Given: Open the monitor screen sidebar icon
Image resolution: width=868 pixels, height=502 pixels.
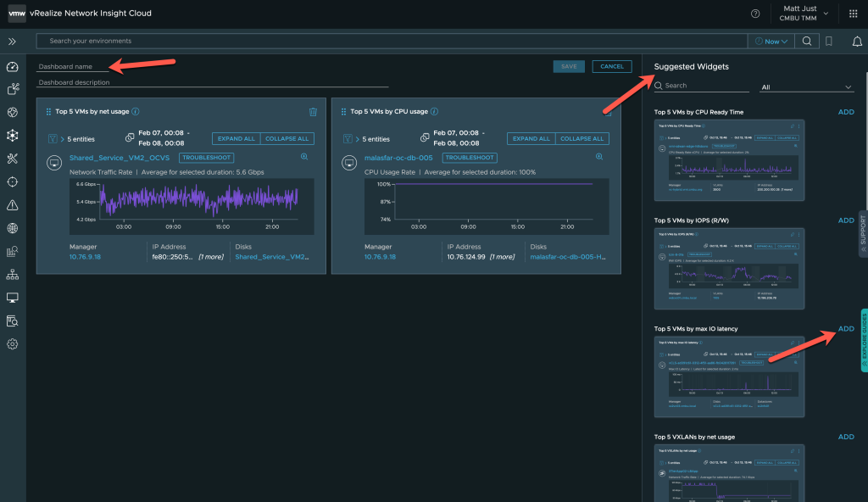Looking at the screenshot, I should click(x=12, y=298).
